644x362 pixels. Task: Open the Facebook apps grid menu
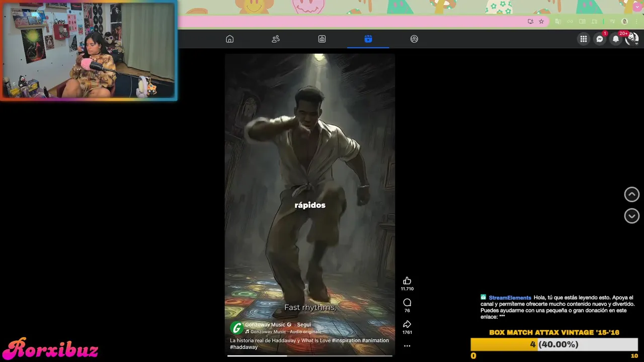[584, 39]
